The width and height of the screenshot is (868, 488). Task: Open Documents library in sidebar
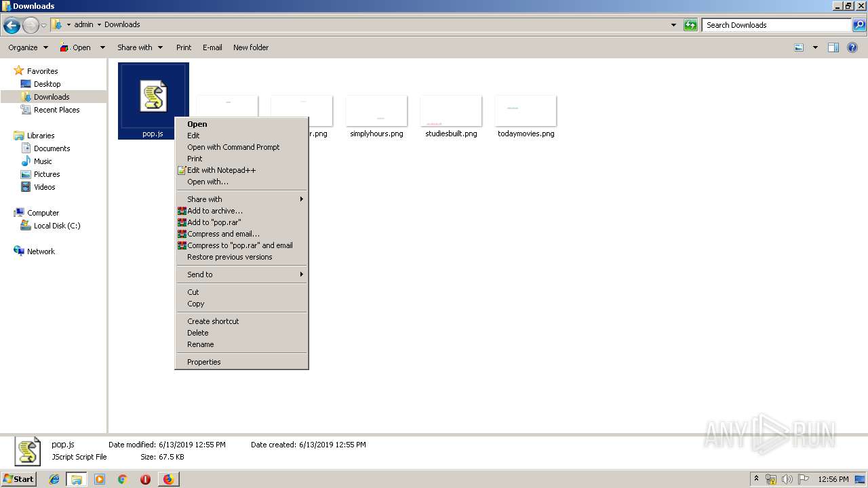pyautogui.click(x=52, y=148)
